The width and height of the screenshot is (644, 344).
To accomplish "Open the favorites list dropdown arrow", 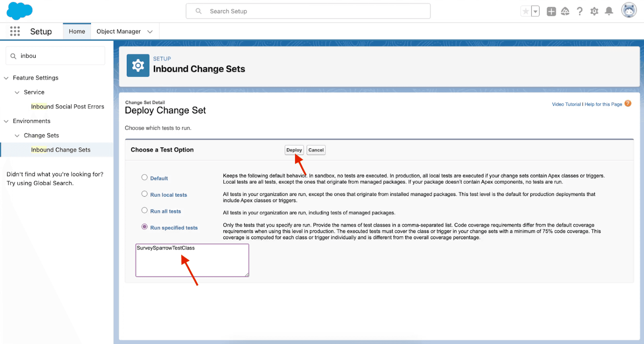I will pos(535,11).
